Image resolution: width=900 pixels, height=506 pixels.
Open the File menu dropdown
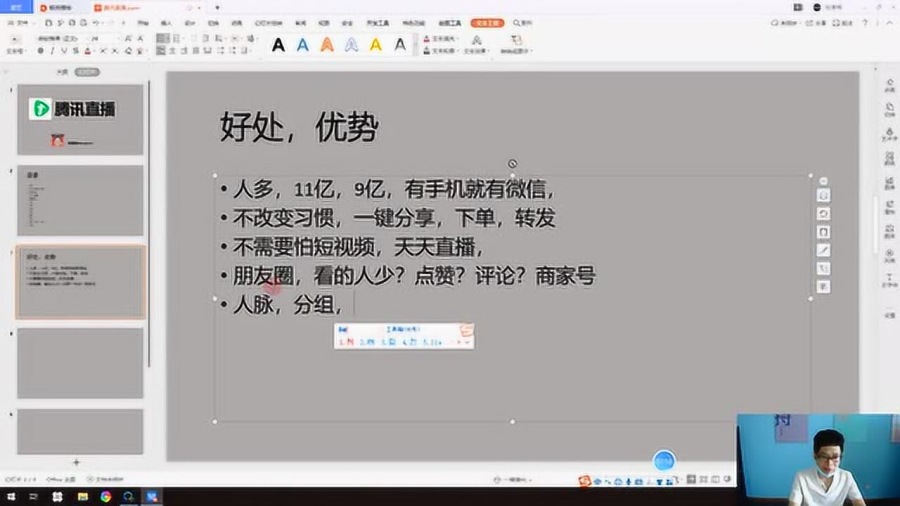[20, 23]
